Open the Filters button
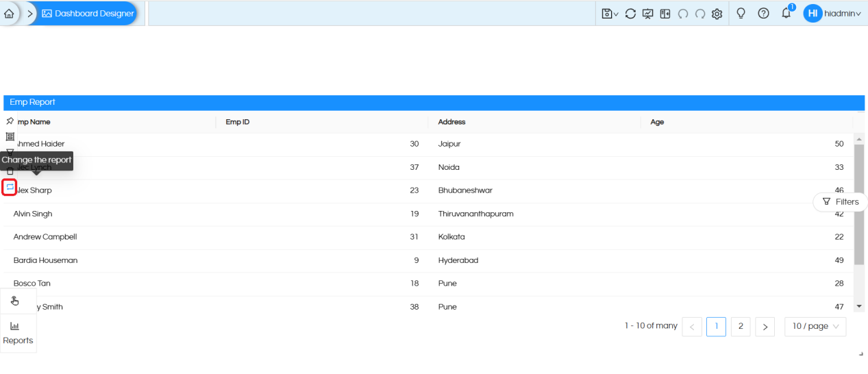 pos(841,202)
